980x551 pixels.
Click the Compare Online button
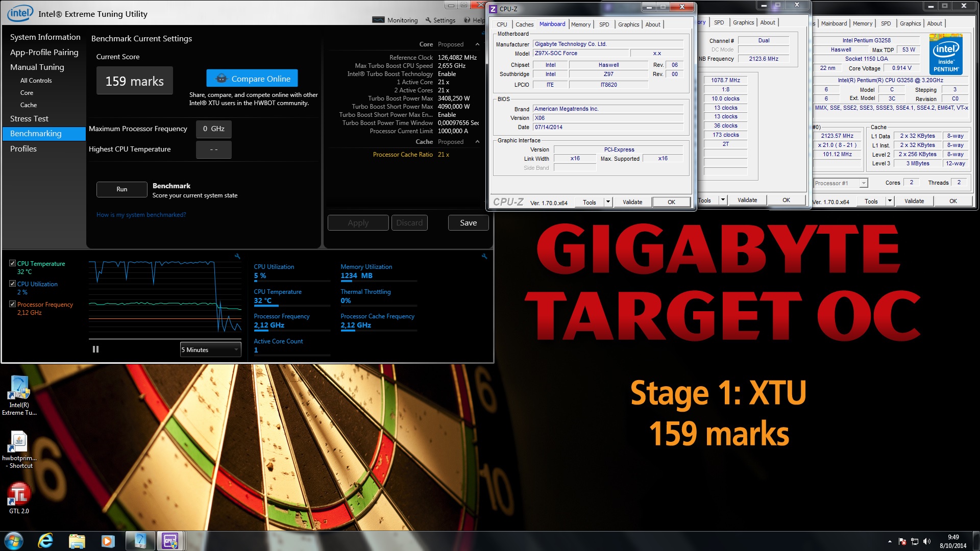(252, 78)
